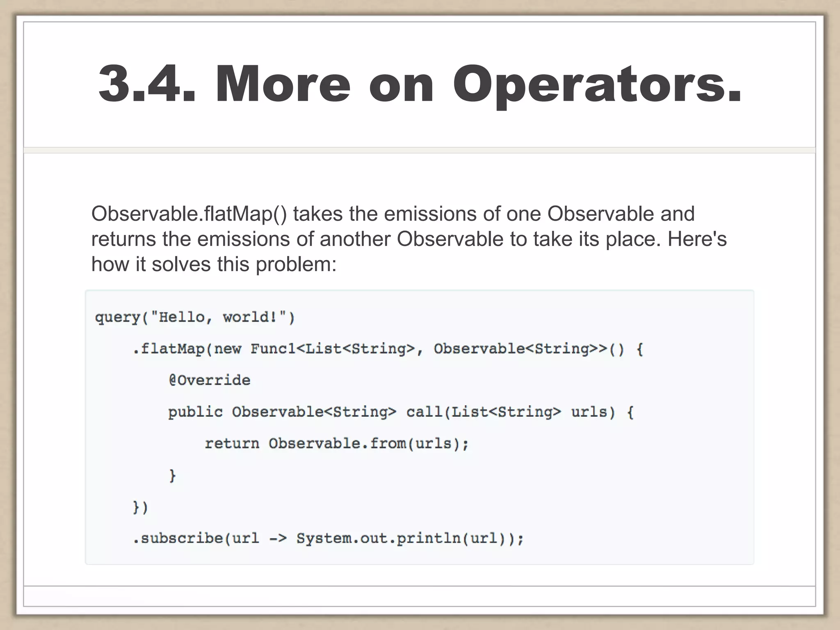
Task: Click "Observable<String>>()" in the flatMap line
Action: 529,349
